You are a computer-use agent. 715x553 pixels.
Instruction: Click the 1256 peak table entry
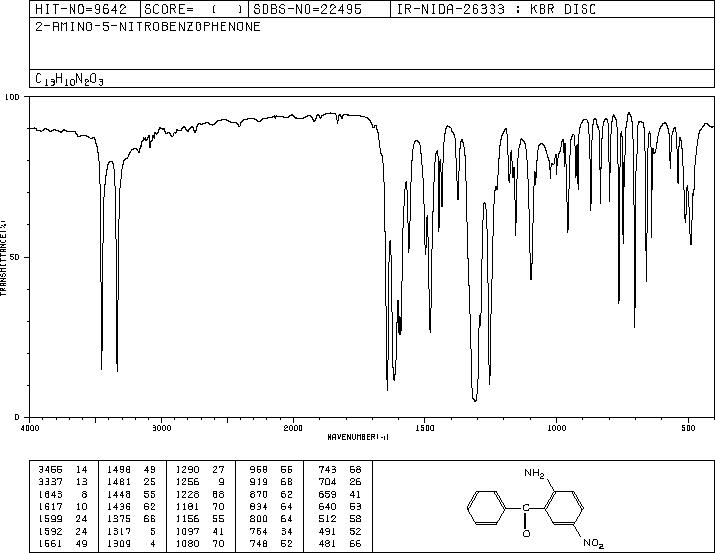(x=200, y=482)
